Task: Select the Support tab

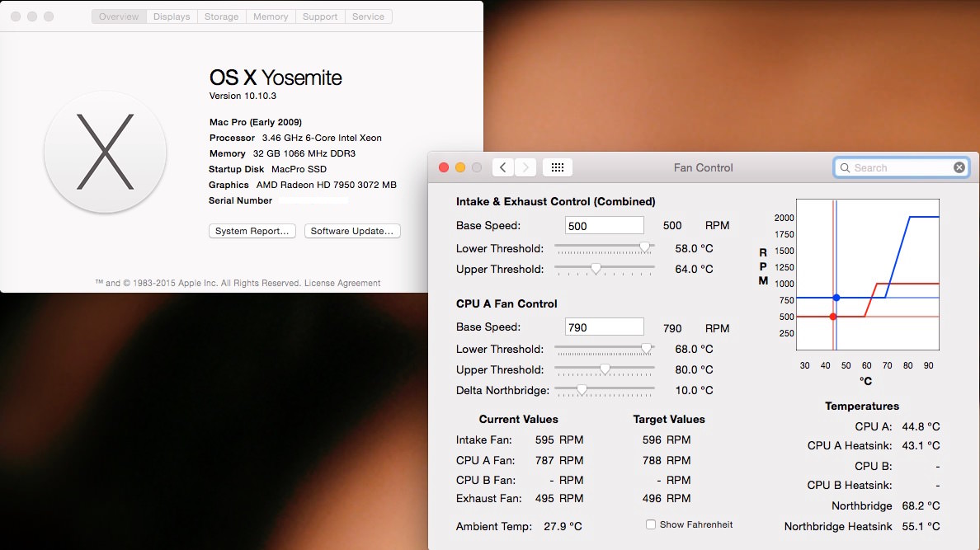Action: (320, 16)
